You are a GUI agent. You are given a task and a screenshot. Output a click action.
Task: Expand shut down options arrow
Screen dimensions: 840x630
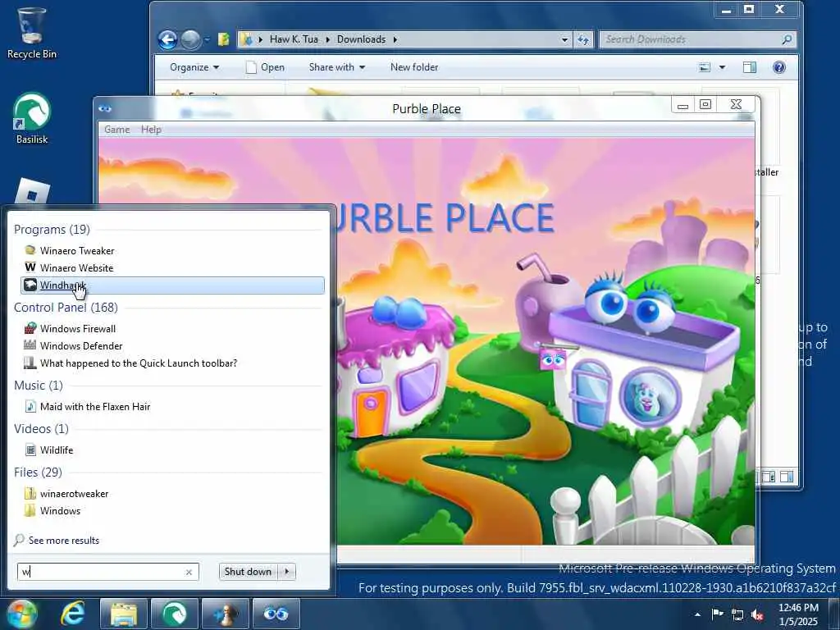pyautogui.click(x=287, y=572)
